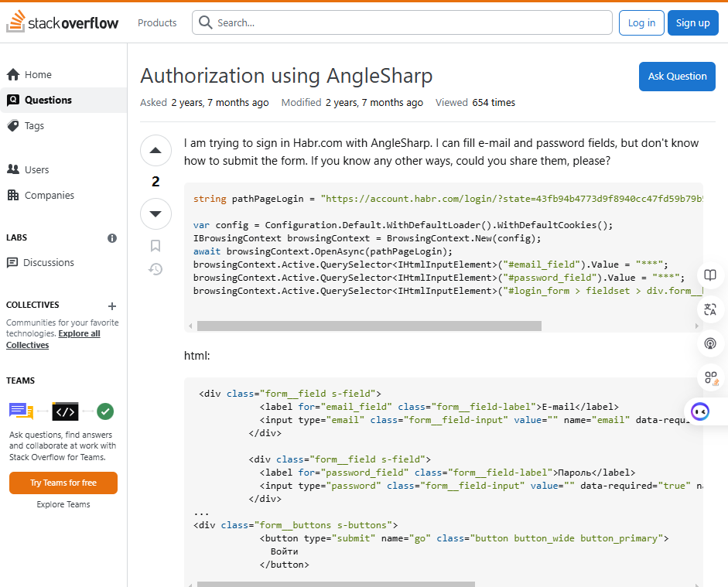Click the TEAMS section heading
This screenshot has height=587, width=728.
click(x=20, y=381)
